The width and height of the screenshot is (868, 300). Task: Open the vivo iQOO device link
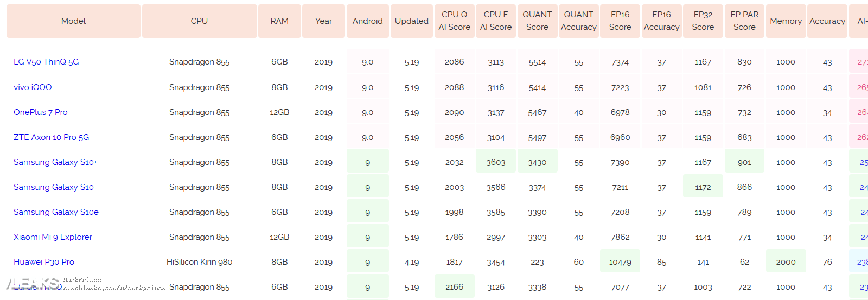click(x=33, y=87)
